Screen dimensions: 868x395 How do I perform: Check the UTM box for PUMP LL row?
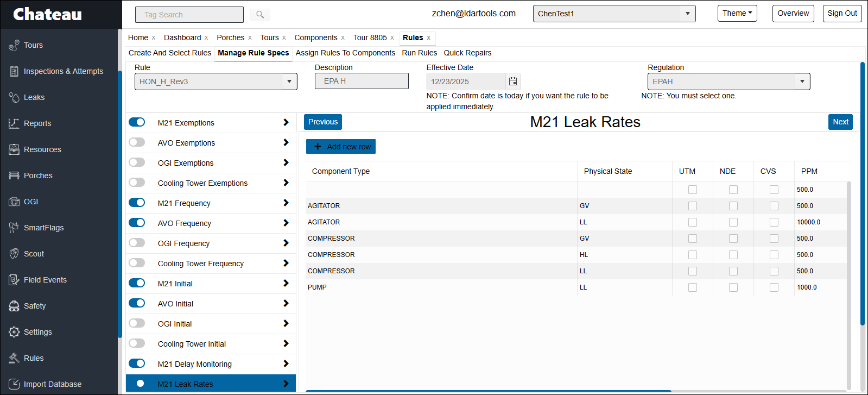coord(692,287)
